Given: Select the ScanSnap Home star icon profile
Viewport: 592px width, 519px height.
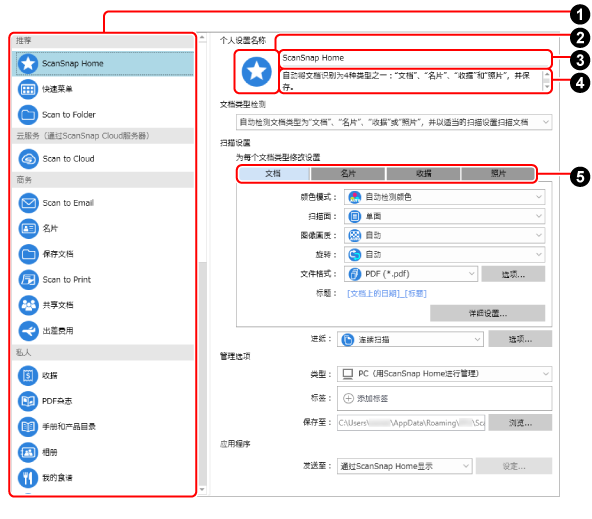Looking at the screenshot, I should point(28,63).
